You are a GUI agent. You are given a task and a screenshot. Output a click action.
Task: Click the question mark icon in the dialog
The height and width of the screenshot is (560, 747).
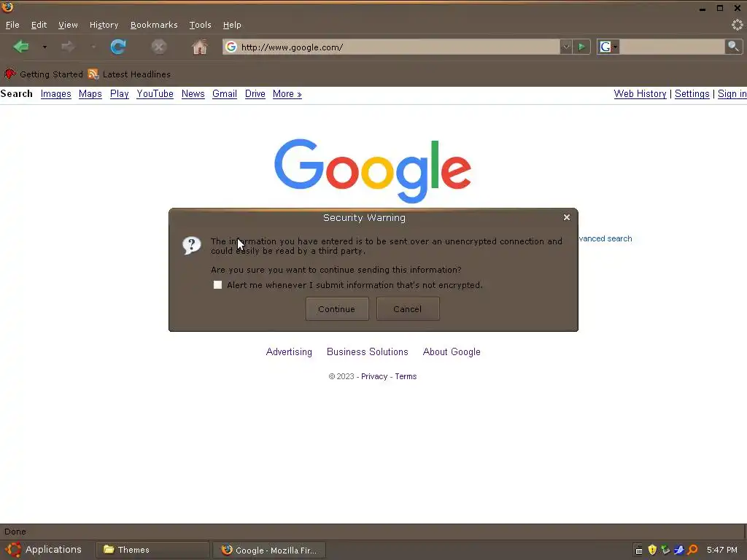coord(192,246)
